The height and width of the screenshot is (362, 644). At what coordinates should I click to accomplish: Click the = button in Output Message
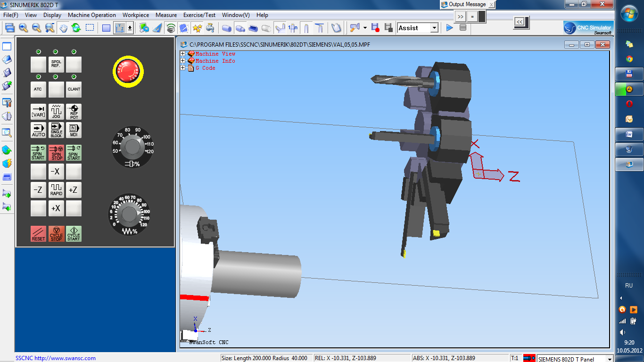472,16
